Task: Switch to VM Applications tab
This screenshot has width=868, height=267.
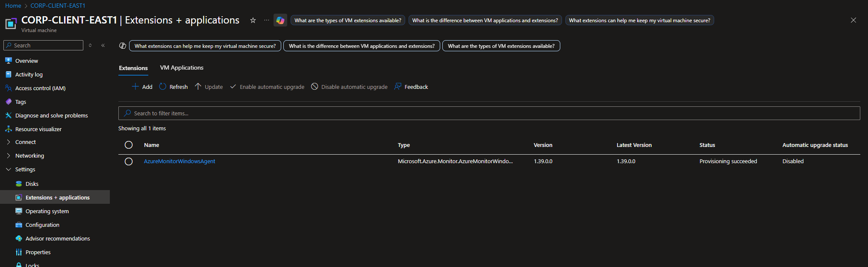Action: (182, 67)
